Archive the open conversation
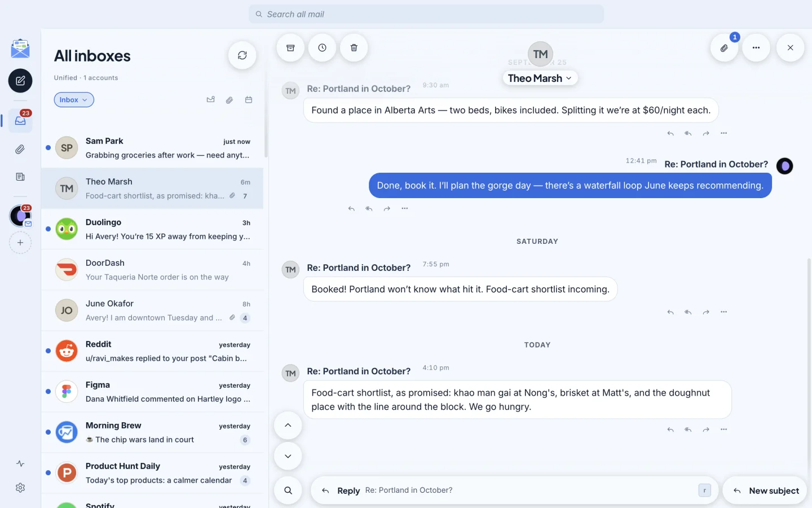The height and width of the screenshot is (508, 812). [x=290, y=48]
